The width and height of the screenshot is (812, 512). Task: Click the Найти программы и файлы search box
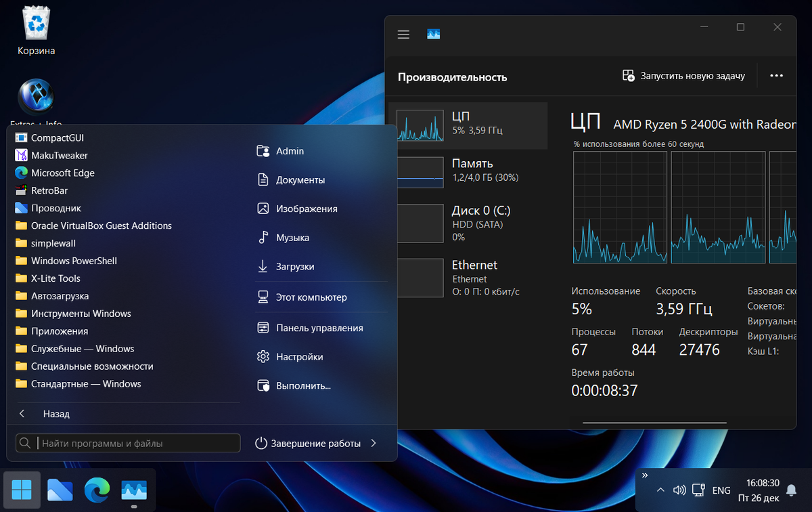pyautogui.click(x=128, y=444)
